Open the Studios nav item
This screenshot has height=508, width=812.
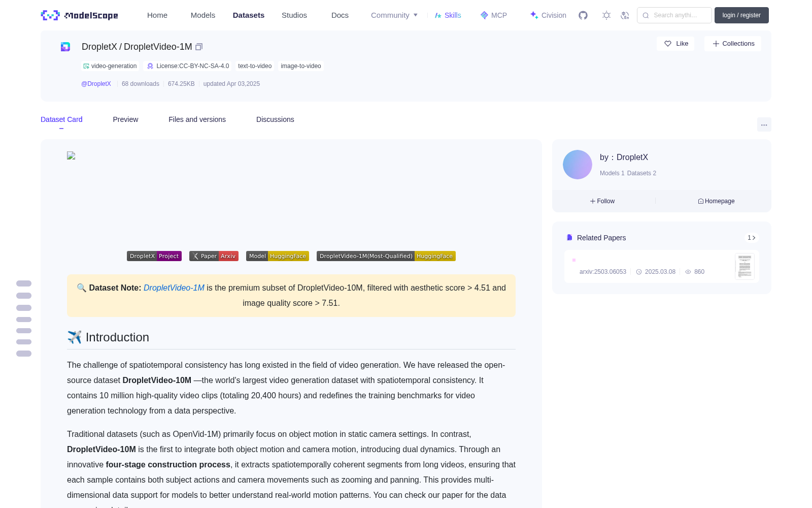tap(294, 15)
